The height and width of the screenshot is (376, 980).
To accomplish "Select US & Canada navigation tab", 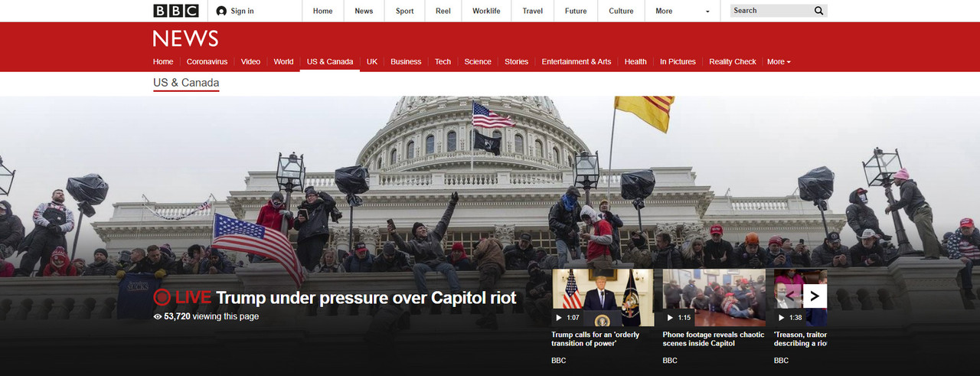I will pyautogui.click(x=330, y=61).
